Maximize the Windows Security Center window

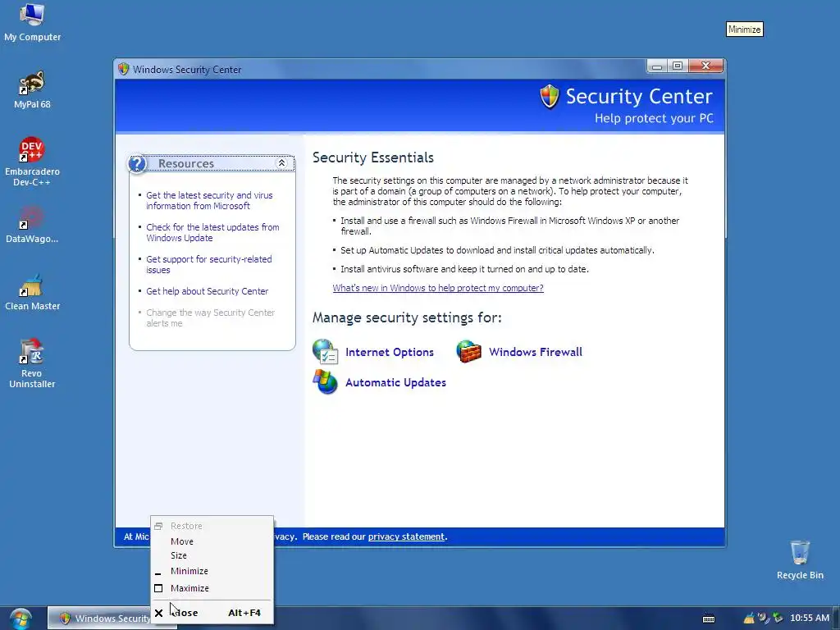pos(678,66)
